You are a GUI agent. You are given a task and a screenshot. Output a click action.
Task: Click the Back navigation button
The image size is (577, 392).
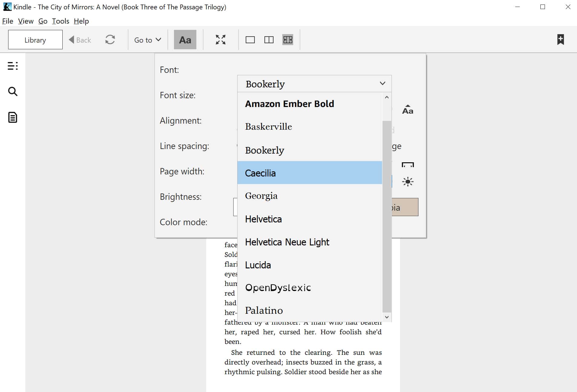(80, 40)
